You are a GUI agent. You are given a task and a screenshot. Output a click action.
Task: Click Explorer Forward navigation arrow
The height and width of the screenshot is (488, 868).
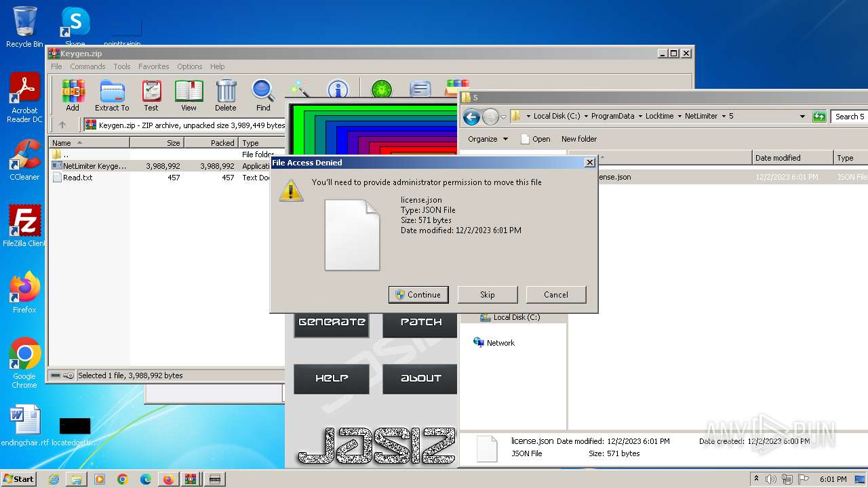tap(490, 117)
